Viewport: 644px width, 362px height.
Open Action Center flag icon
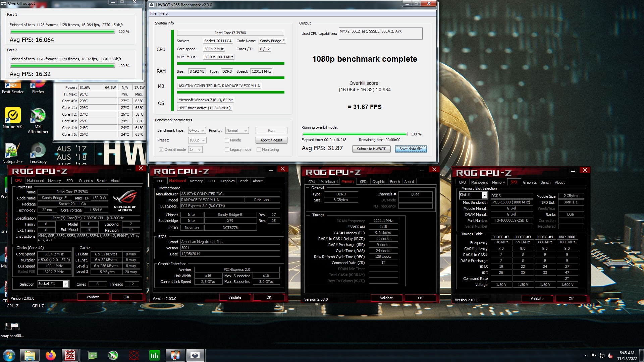point(594,356)
